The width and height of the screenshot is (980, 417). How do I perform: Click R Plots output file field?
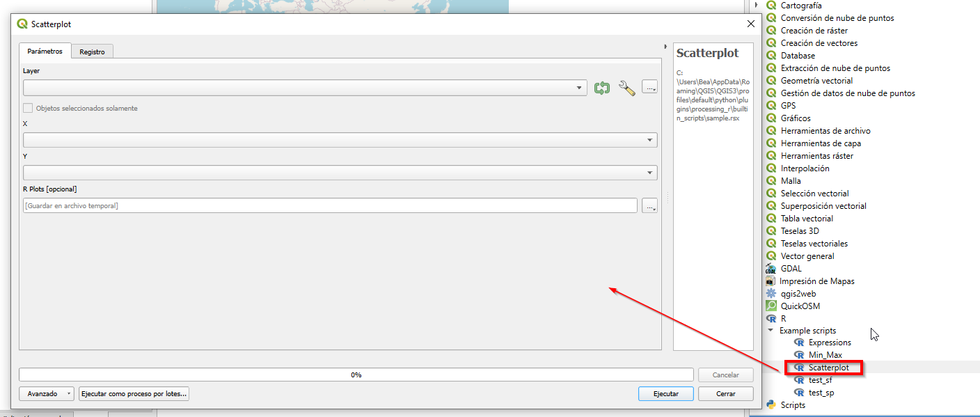(330, 205)
